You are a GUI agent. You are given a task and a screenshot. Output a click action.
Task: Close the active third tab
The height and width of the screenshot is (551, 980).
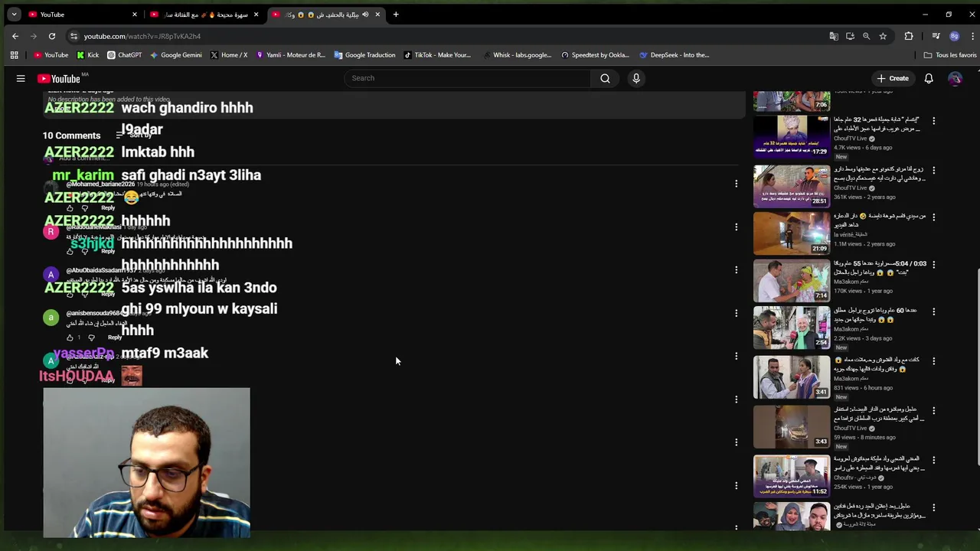pos(377,15)
